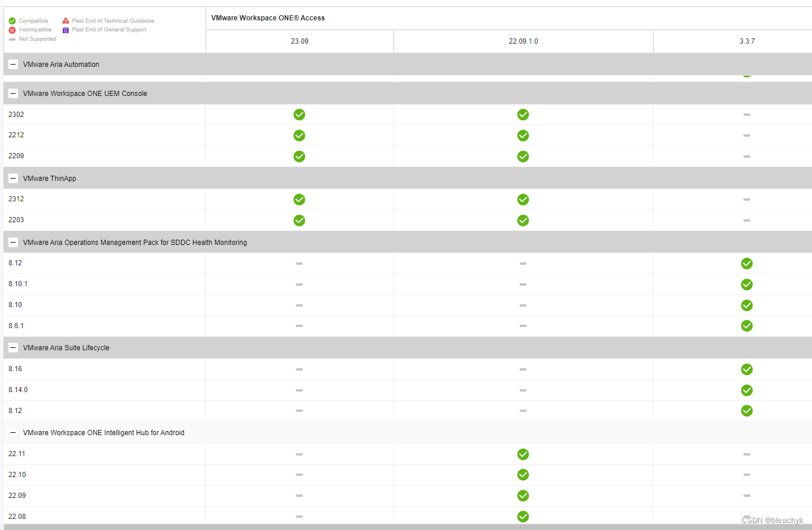The width and height of the screenshot is (812, 530).
Task: Click the Compatible legend icon
Action: point(12,20)
